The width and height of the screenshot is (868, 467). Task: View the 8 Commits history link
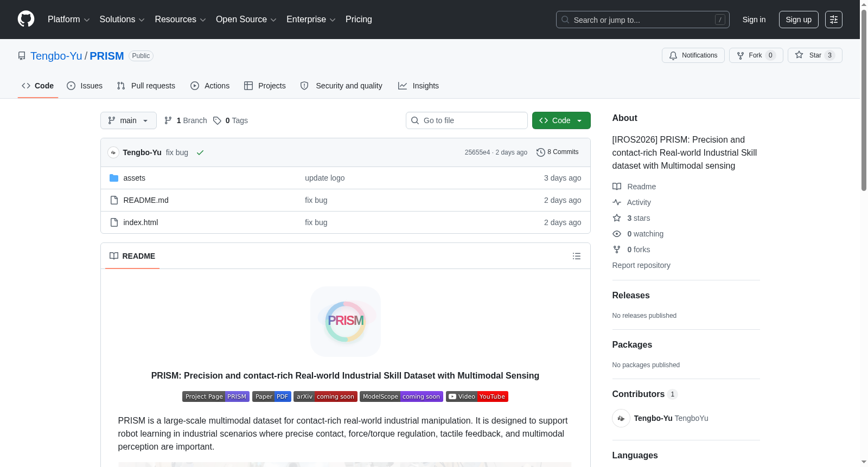558,152
